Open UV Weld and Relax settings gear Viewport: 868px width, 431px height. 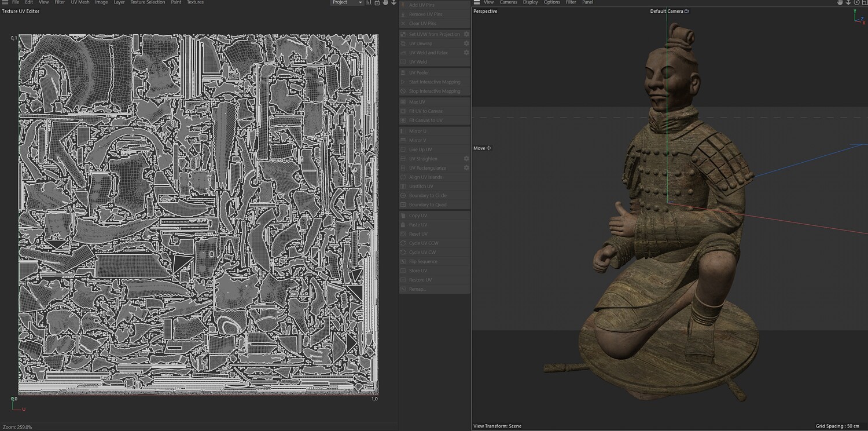pyautogui.click(x=466, y=53)
